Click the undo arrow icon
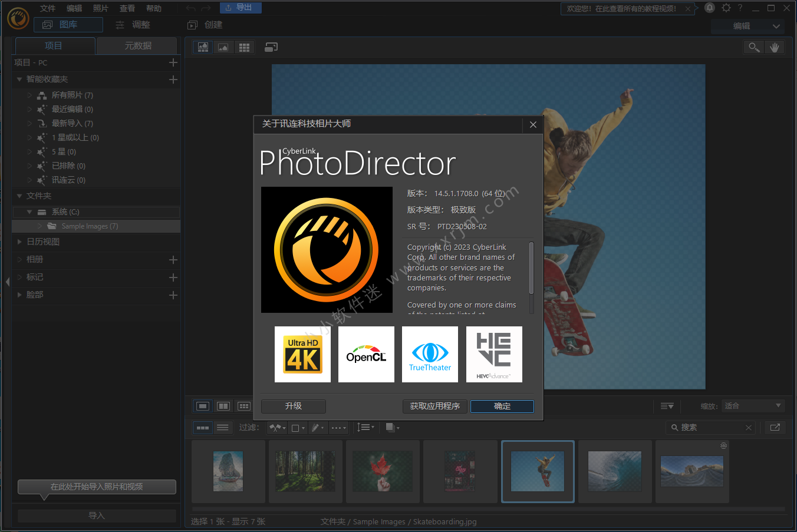This screenshot has height=532, width=797. 191,8
